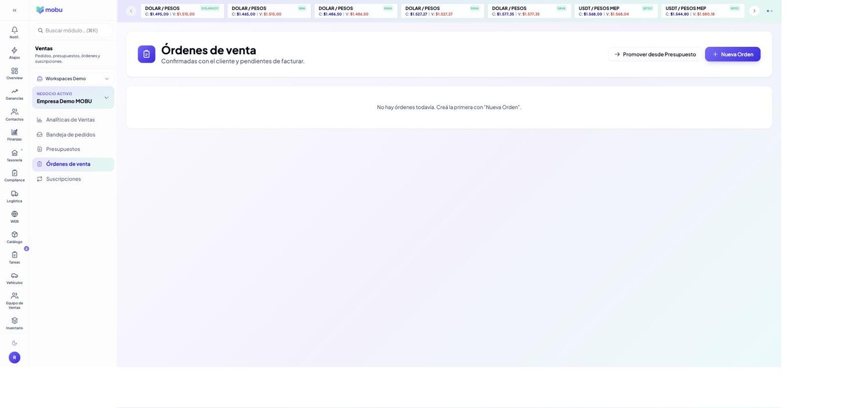Screen dimensions: 868x408
Task: Toggle dark mode with the moon icon
Action: (x=14, y=343)
